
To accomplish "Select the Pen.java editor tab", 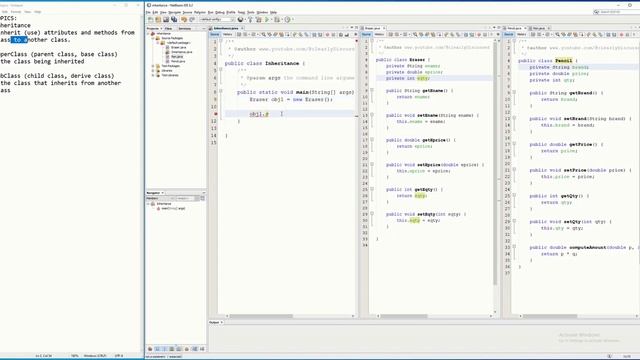I will 539,28.
